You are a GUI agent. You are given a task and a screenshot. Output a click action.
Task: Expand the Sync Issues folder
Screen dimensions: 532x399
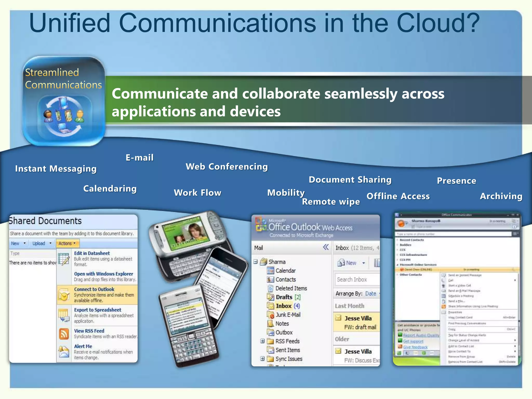(x=262, y=359)
